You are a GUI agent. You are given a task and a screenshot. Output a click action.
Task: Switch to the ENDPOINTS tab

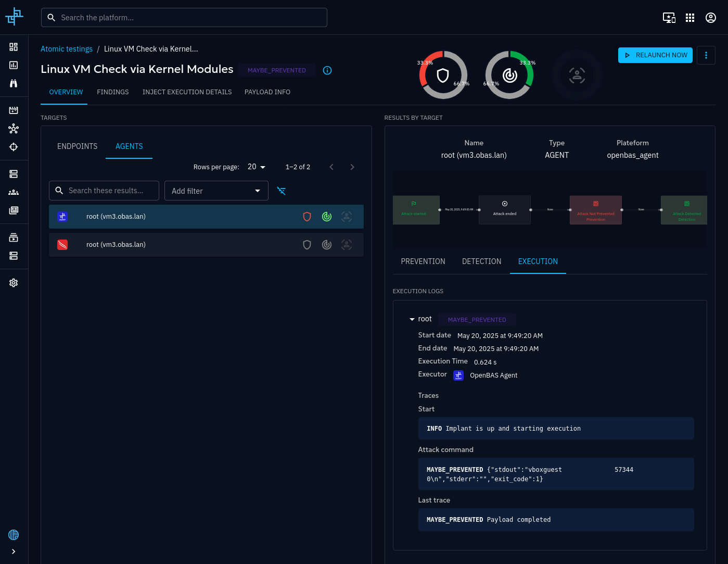tap(77, 146)
